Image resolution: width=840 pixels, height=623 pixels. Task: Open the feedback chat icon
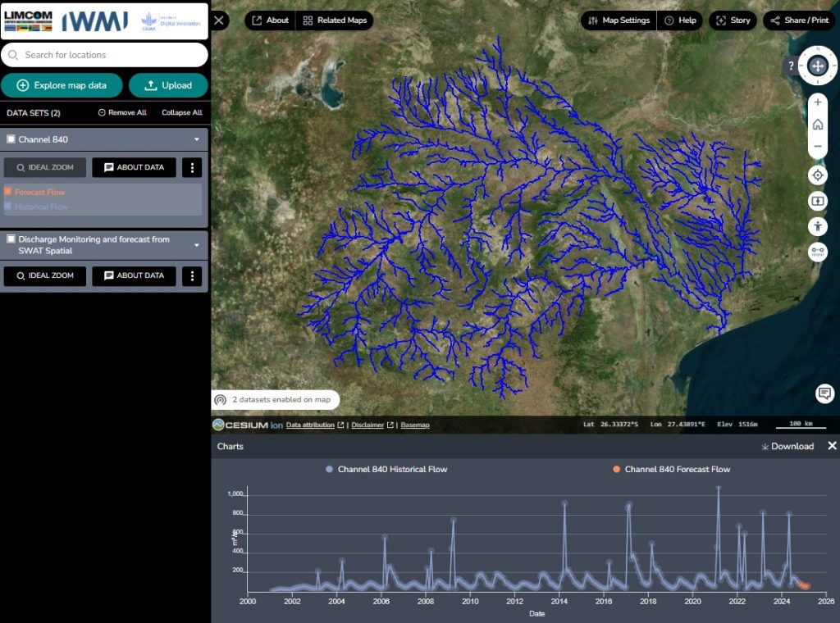pos(824,393)
